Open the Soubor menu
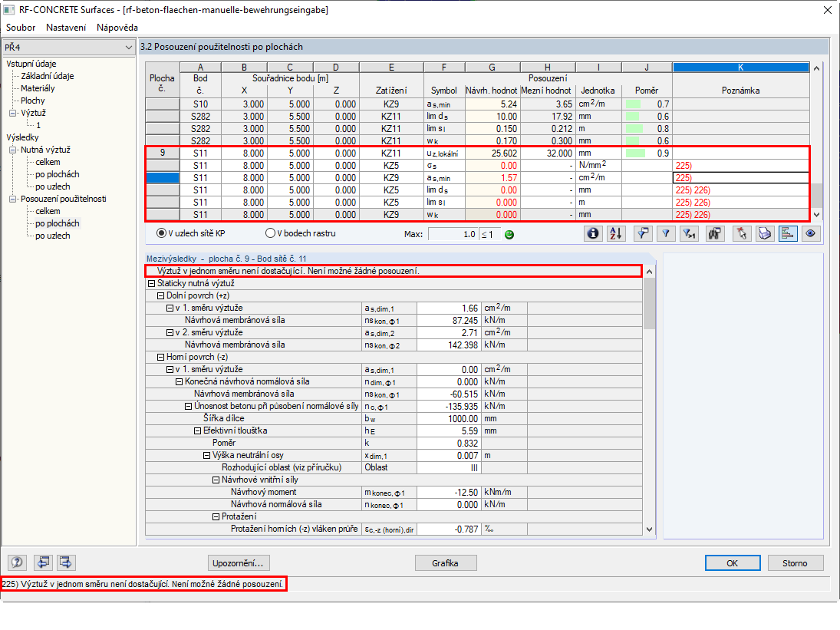 pyautogui.click(x=21, y=28)
